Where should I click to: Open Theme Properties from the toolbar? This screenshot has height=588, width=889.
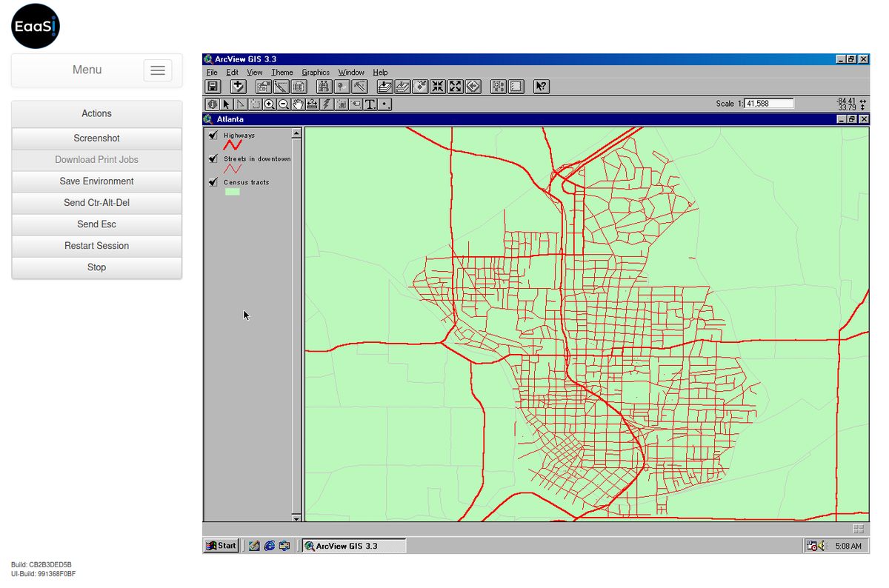(x=264, y=87)
